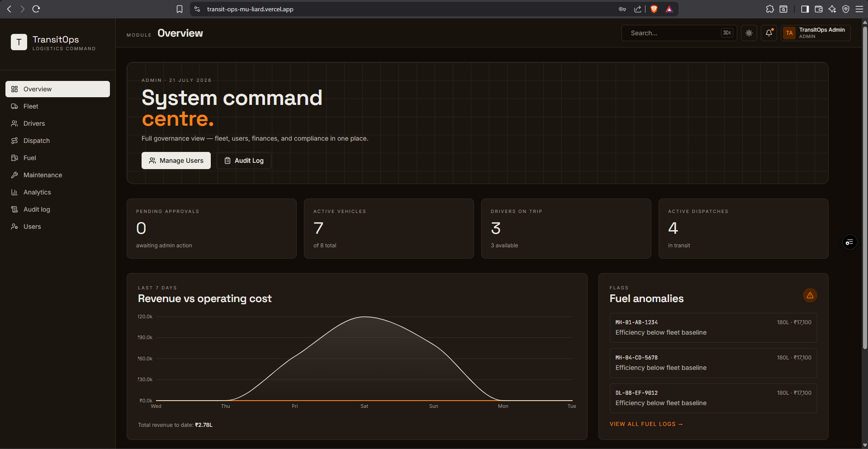Open the browser extensions puzzle icon
The height and width of the screenshot is (449, 868).
pos(770,9)
